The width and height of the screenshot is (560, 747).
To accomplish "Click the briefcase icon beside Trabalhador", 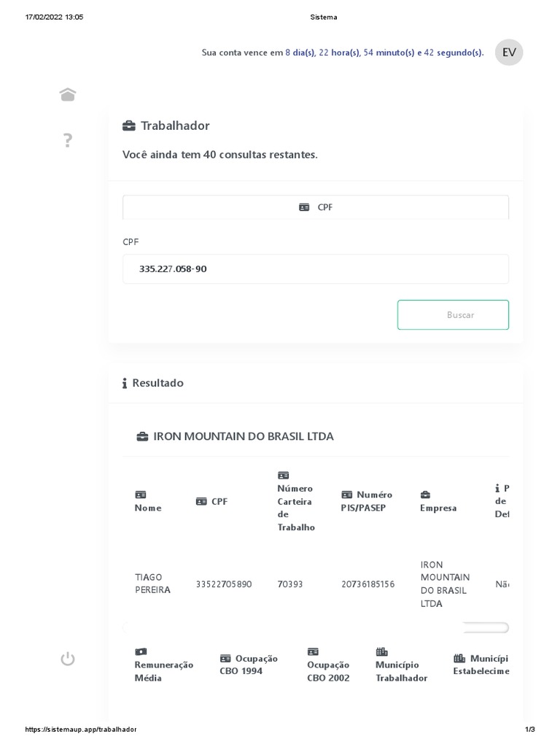I will click(129, 126).
